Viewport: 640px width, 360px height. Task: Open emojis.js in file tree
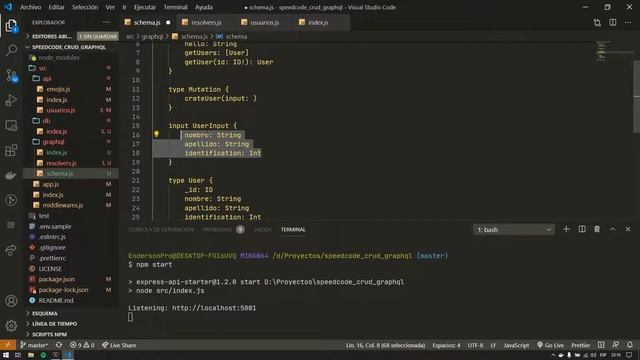pos(58,89)
